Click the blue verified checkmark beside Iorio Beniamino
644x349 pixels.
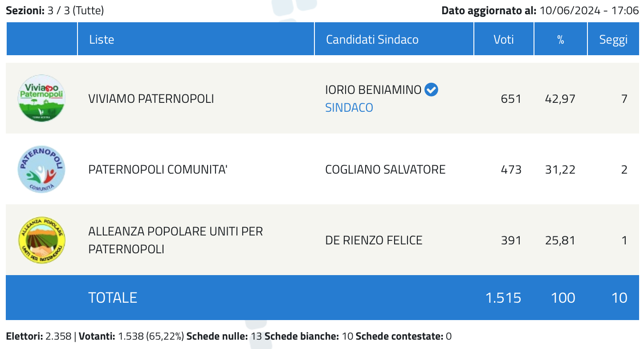(x=431, y=90)
